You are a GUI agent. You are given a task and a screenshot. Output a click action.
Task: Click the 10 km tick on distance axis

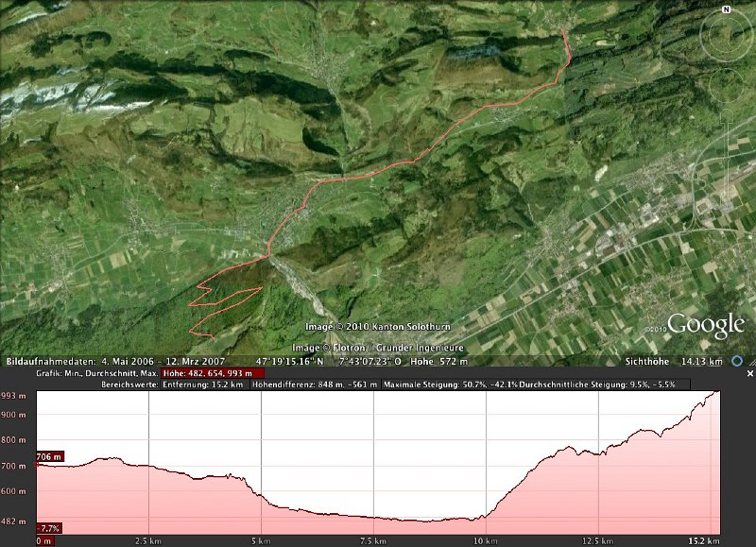[485, 541]
